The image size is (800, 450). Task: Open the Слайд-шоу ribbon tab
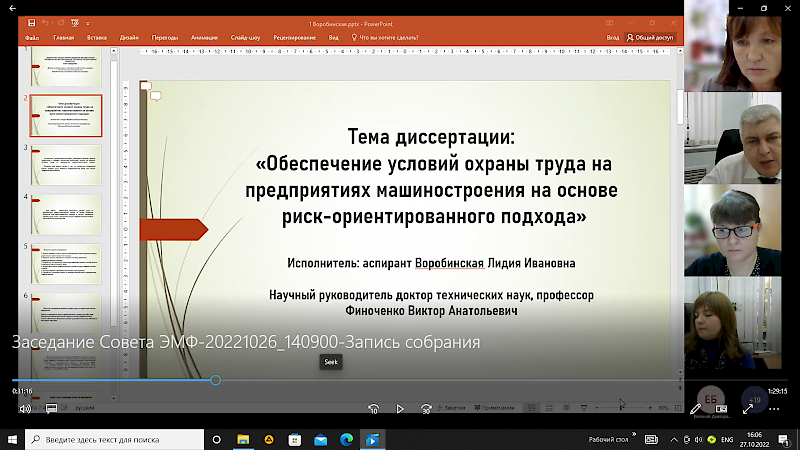[x=245, y=37]
